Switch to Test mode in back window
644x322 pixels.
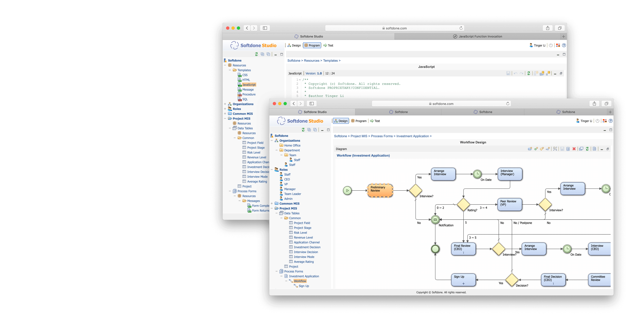pyautogui.click(x=328, y=46)
